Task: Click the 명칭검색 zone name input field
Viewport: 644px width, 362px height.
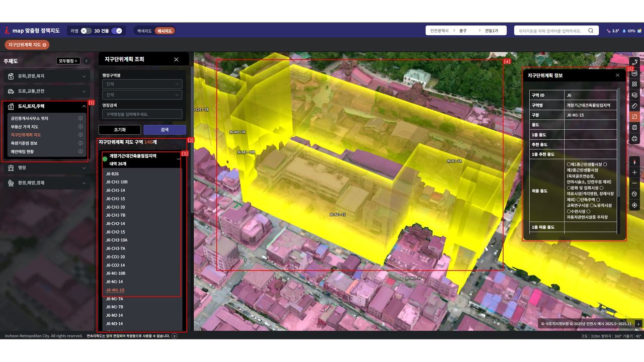Action: coord(142,114)
